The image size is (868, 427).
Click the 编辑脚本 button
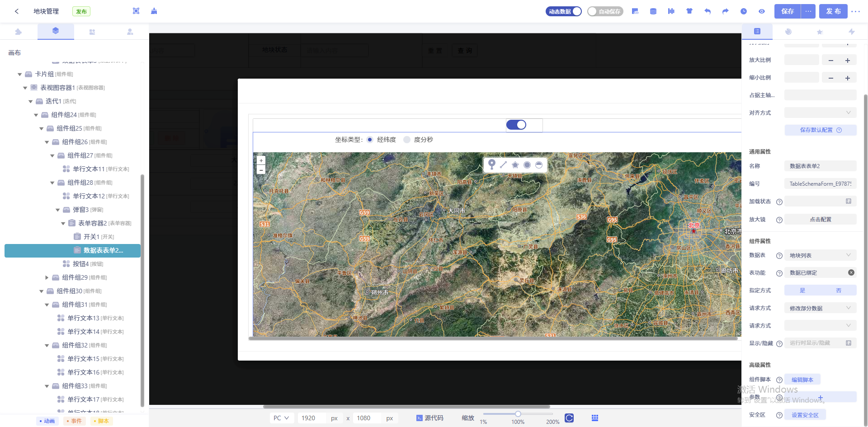click(x=802, y=380)
